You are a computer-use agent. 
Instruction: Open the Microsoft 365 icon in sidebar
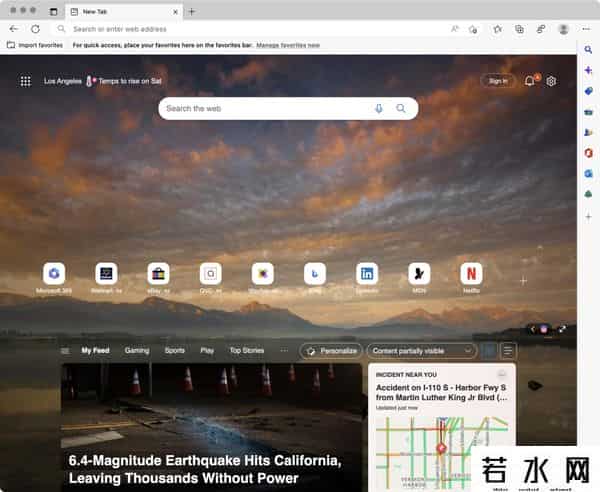pyautogui.click(x=588, y=153)
